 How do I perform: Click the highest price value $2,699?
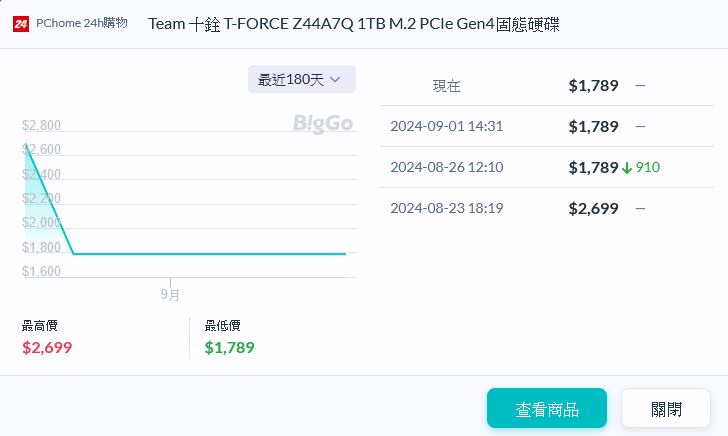(x=47, y=348)
